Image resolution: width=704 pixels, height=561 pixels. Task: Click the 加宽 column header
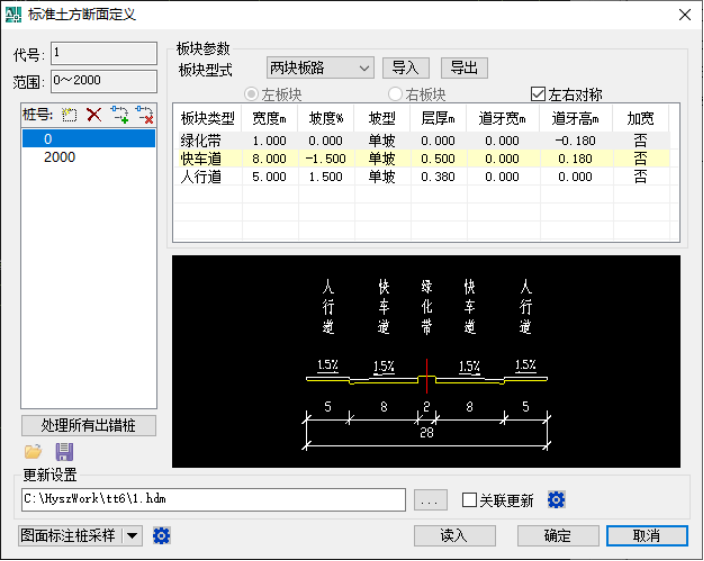click(641, 118)
